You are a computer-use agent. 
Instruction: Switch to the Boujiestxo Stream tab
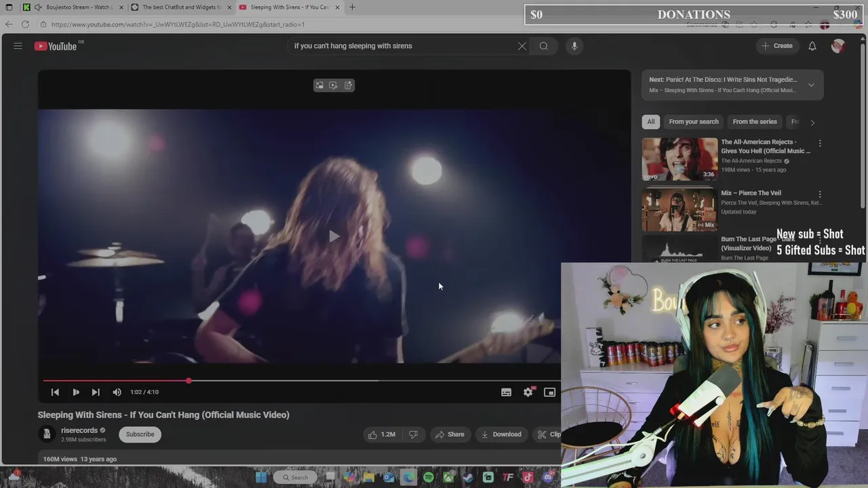coord(73,7)
